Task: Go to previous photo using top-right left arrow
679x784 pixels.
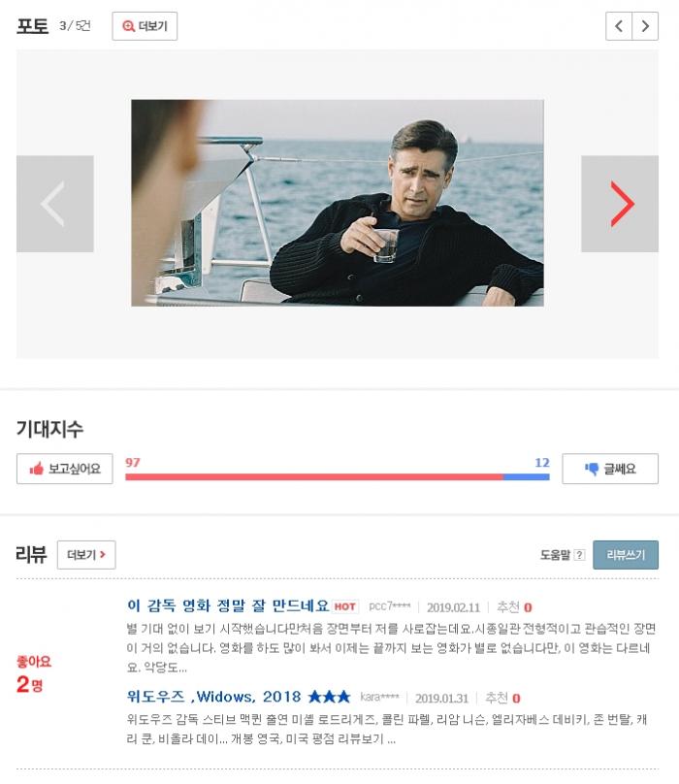Action: (x=619, y=26)
